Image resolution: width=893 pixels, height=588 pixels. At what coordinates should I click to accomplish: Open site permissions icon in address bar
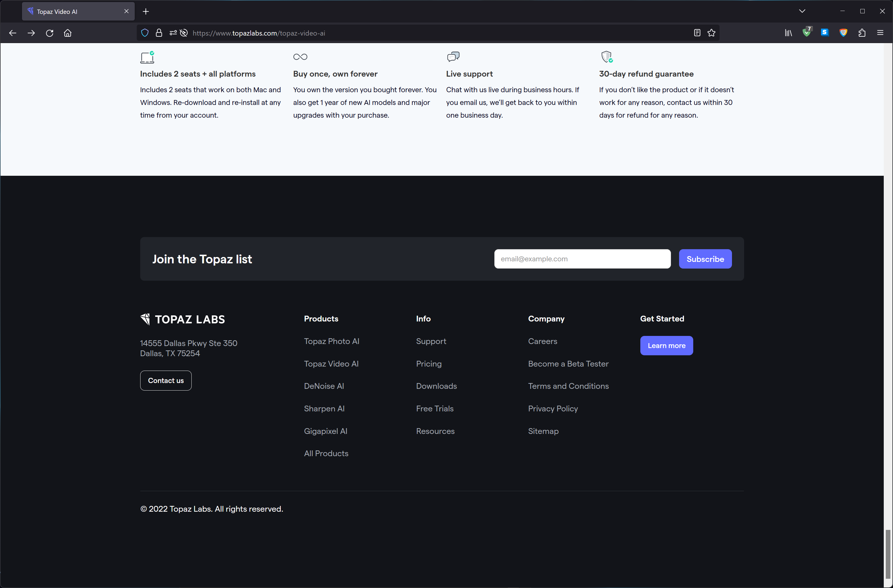coord(173,33)
